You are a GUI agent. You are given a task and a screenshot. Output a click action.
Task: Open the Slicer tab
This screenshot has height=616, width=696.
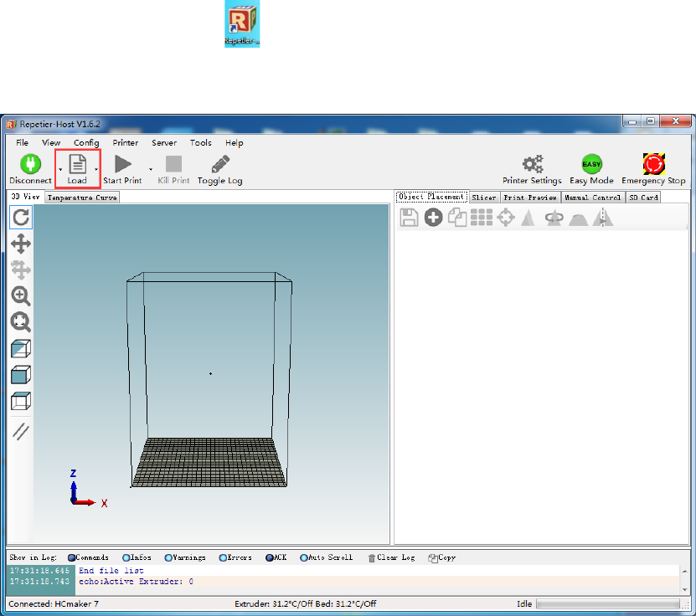tap(484, 198)
